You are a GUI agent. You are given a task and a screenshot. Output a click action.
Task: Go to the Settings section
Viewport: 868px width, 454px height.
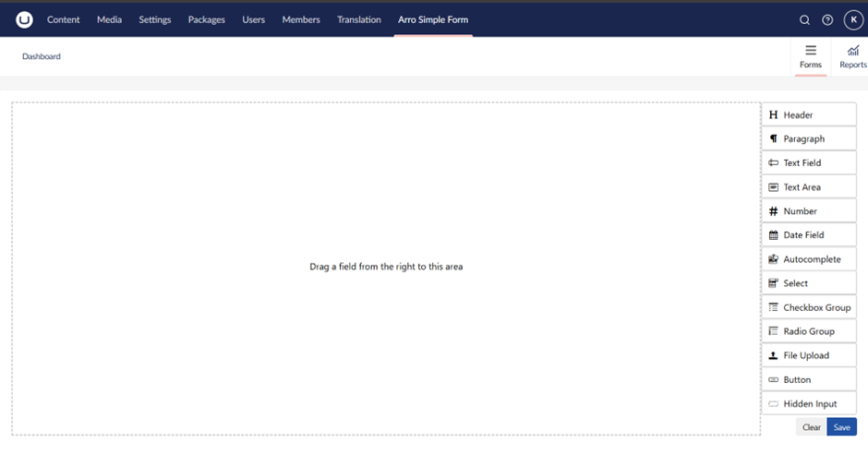point(155,20)
